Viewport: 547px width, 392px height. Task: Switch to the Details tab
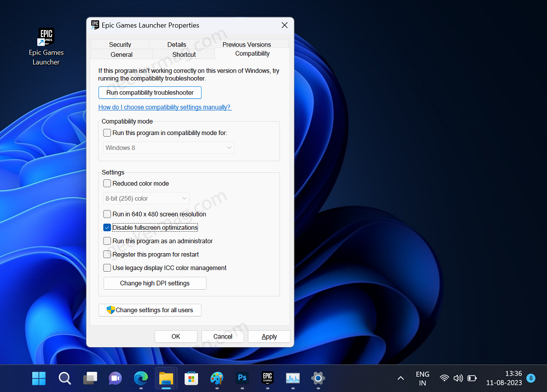click(177, 44)
